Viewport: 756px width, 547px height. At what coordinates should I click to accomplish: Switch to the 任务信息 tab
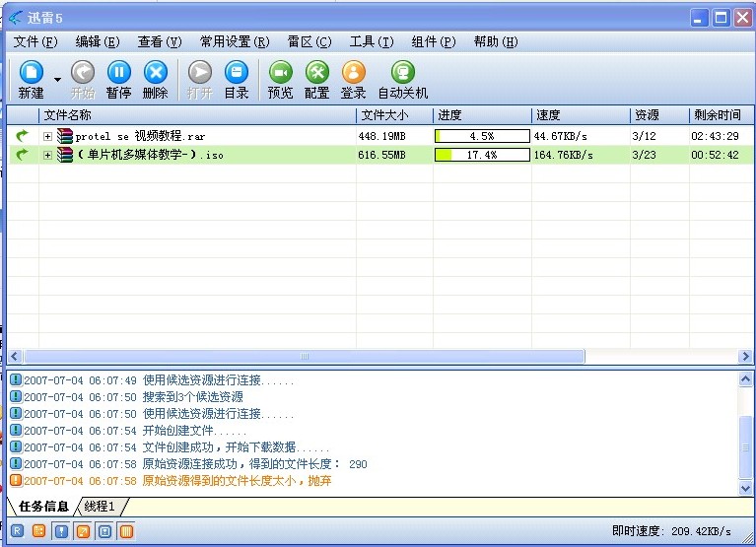pyautogui.click(x=43, y=507)
